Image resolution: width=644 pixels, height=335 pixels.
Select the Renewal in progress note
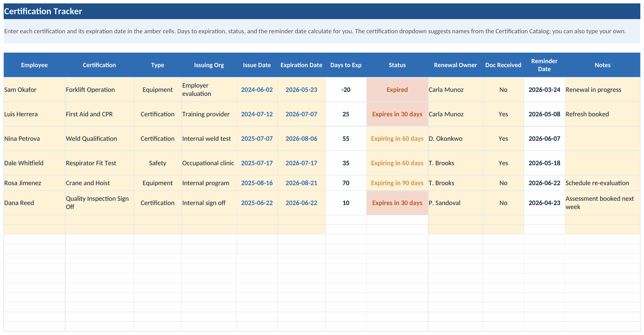[x=603, y=90]
